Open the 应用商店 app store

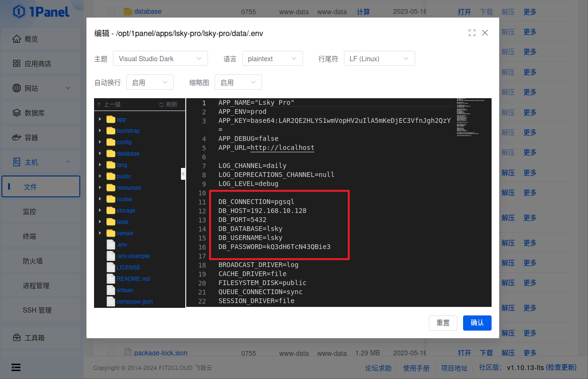[42, 64]
